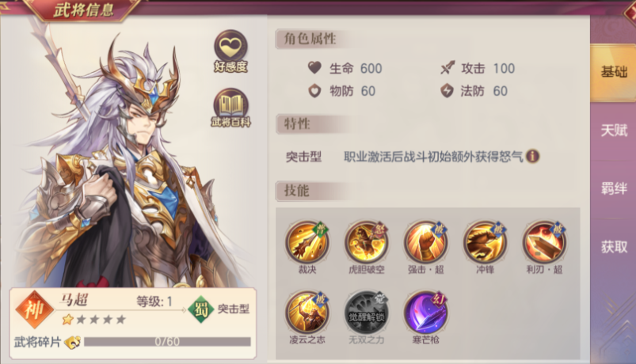Tap the locked 无双之力 awakening skill
Viewport: 636px width, 364px height.
[366, 313]
